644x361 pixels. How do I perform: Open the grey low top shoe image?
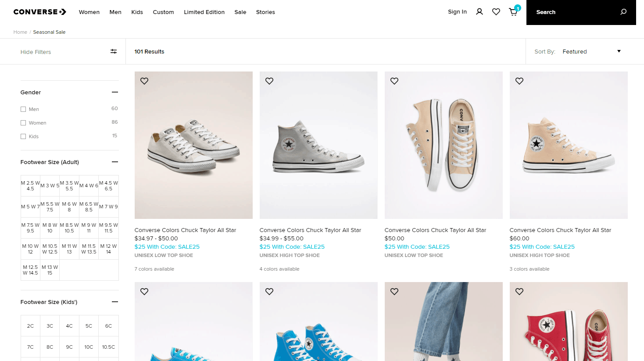pos(193,145)
